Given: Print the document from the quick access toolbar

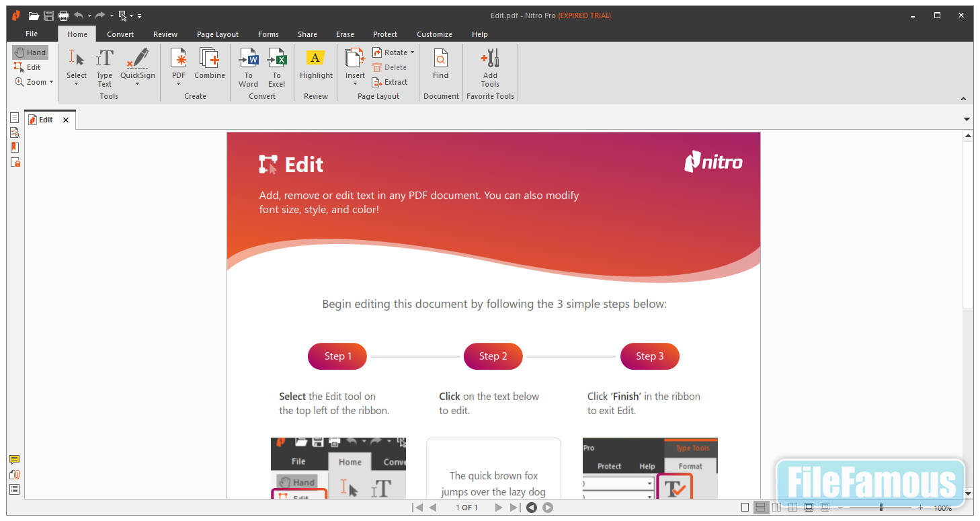Looking at the screenshot, I should 63,15.
